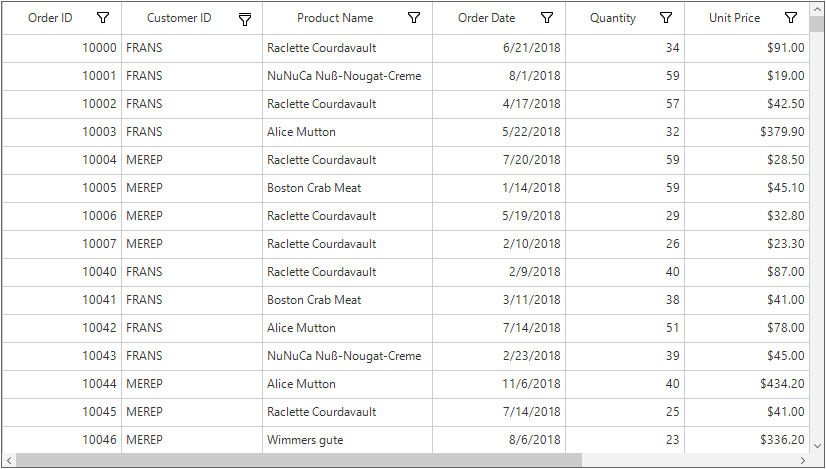826x469 pixels.
Task: Select Raclette Courdavault in order 10045 row
Action: point(347,412)
